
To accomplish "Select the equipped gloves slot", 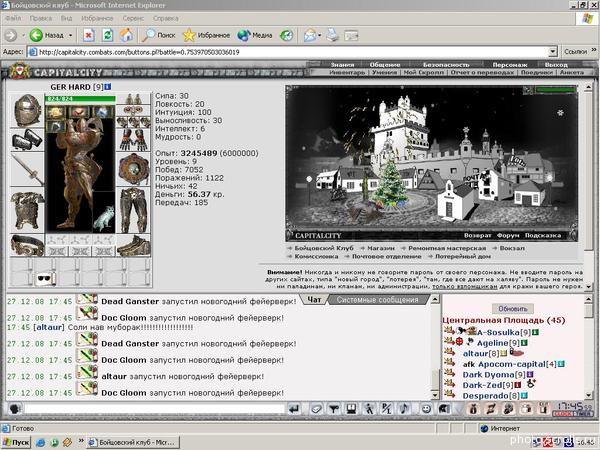I will [133, 140].
